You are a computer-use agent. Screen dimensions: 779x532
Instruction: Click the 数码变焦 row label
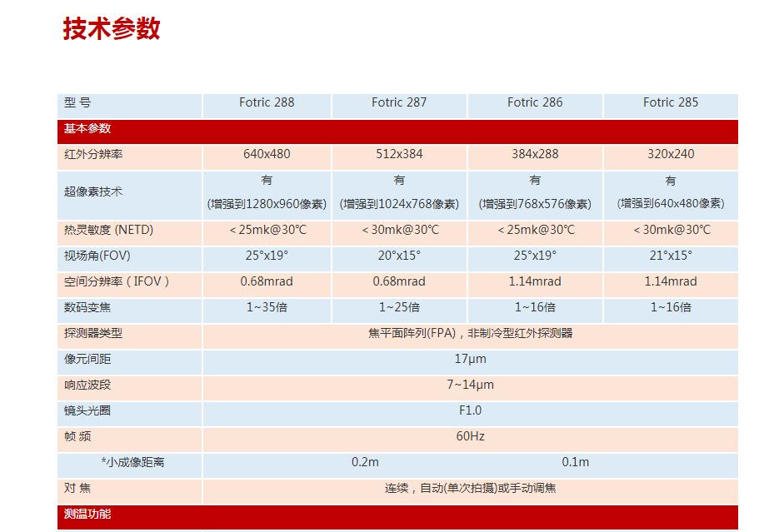(87, 307)
